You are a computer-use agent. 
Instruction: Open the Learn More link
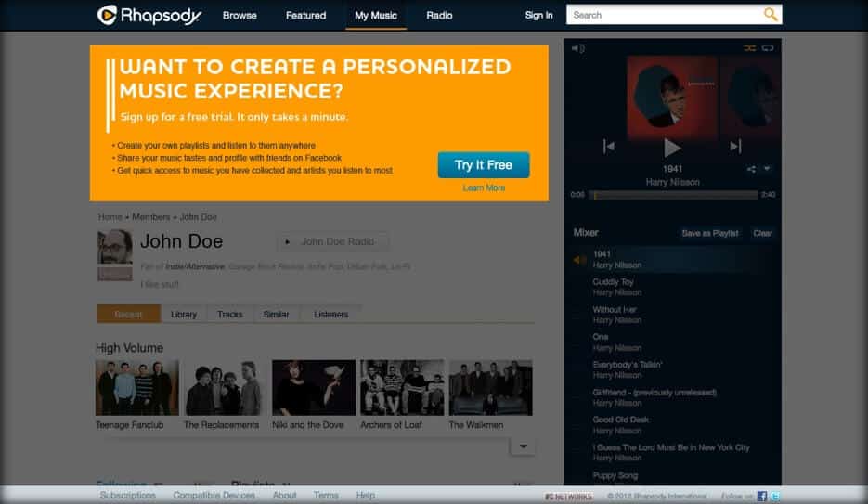[x=484, y=187]
